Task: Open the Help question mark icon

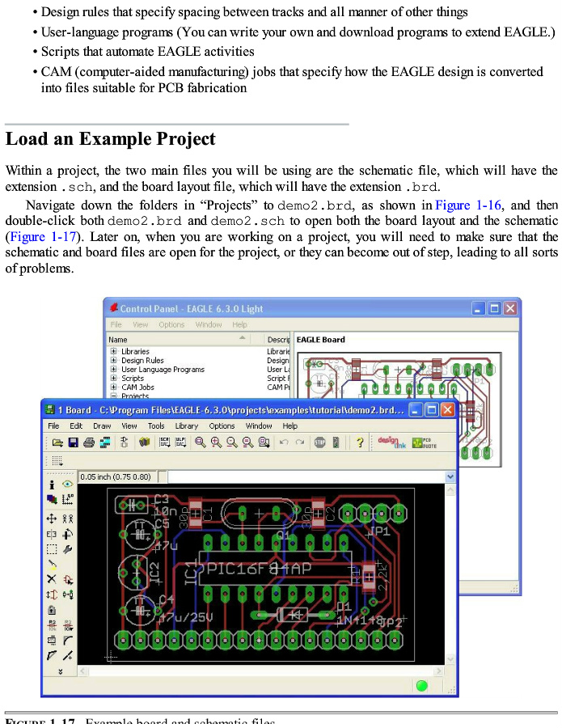Action: (359, 442)
